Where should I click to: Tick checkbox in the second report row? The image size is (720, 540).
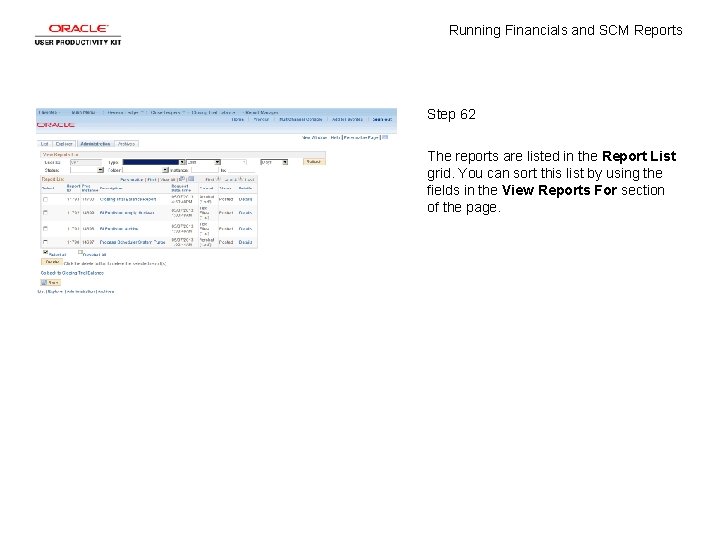[45, 213]
